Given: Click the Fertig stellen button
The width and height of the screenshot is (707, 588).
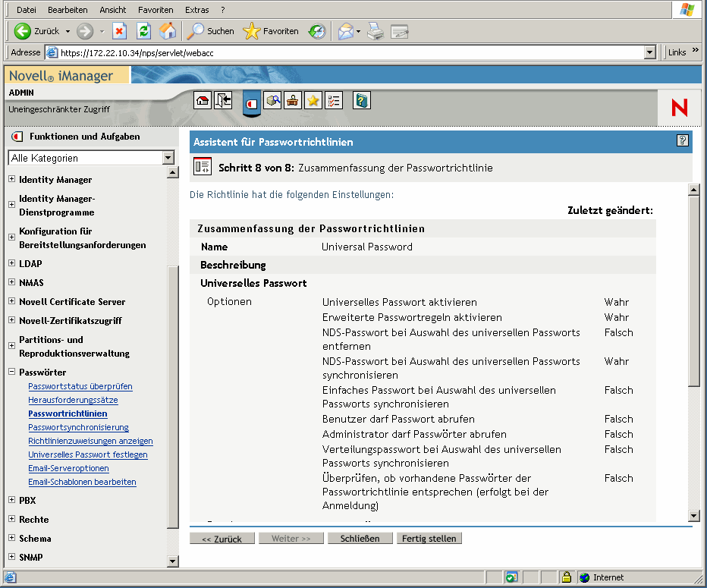Looking at the screenshot, I should [429, 539].
